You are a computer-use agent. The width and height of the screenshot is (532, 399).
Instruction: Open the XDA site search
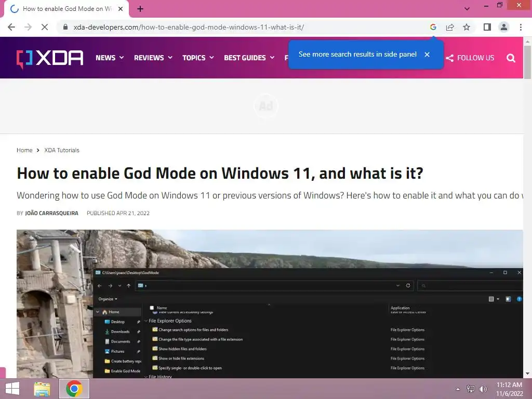click(511, 58)
